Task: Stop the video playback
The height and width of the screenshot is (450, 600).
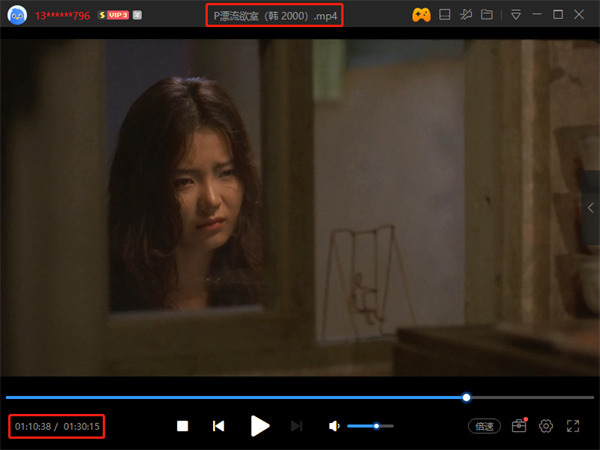Action: [183, 426]
